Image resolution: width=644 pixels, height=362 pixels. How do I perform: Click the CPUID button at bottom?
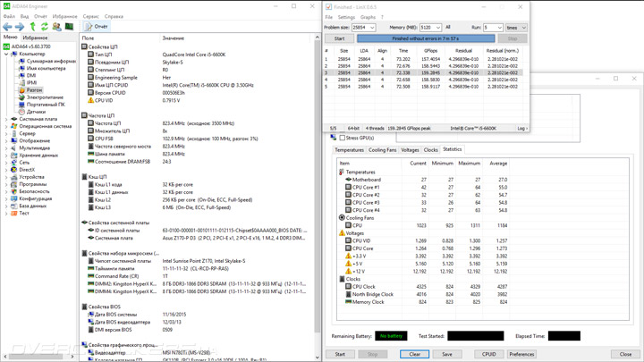[489, 354]
